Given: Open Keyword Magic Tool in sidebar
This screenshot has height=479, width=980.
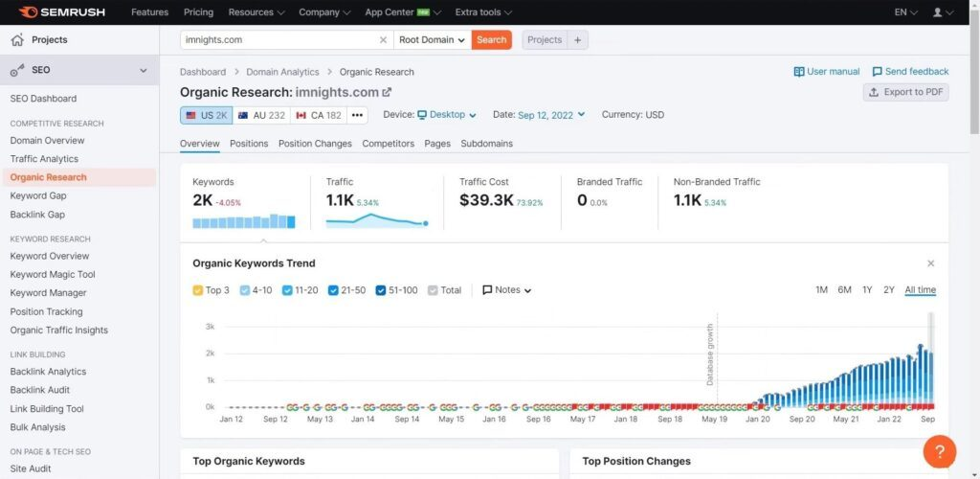Looking at the screenshot, I should click(54, 275).
